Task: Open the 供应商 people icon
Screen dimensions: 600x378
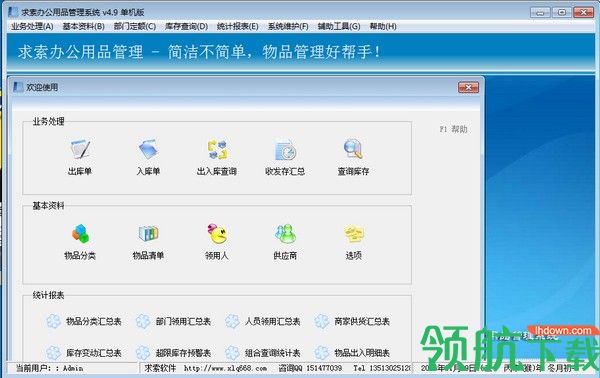Action: [x=285, y=233]
